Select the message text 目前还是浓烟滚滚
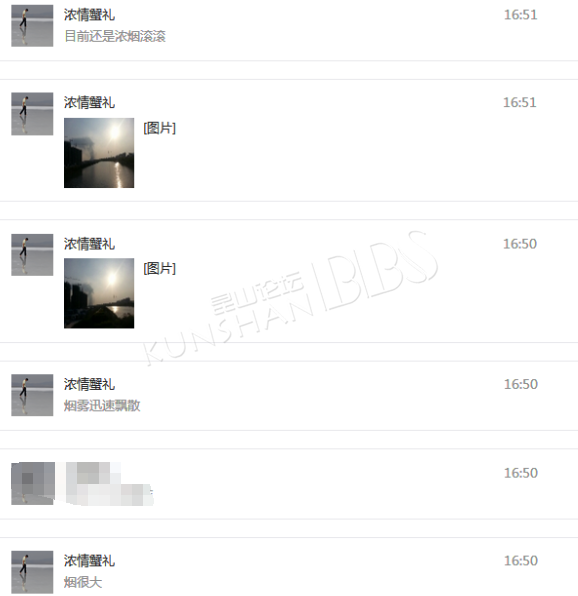The height and width of the screenshot is (596, 578). 115,36
